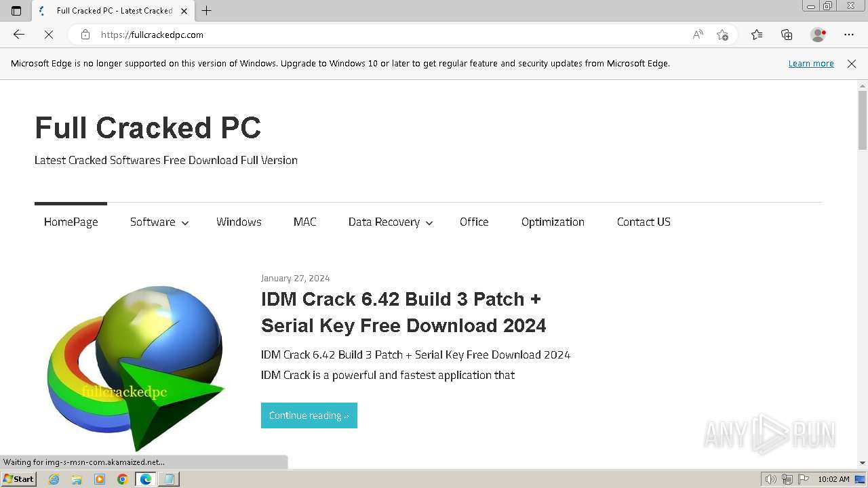Open the network tray icon
The height and width of the screenshot is (488, 868).
point(787,479)
